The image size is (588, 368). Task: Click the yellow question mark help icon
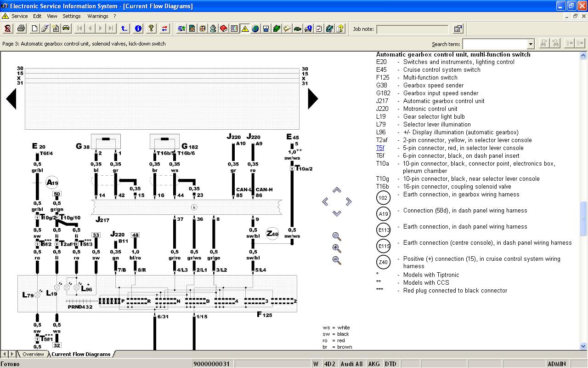(151, 29)
